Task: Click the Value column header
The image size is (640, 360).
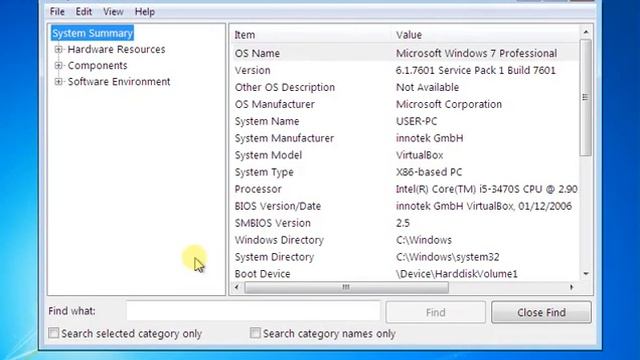Action: click(x=486, y=35)
